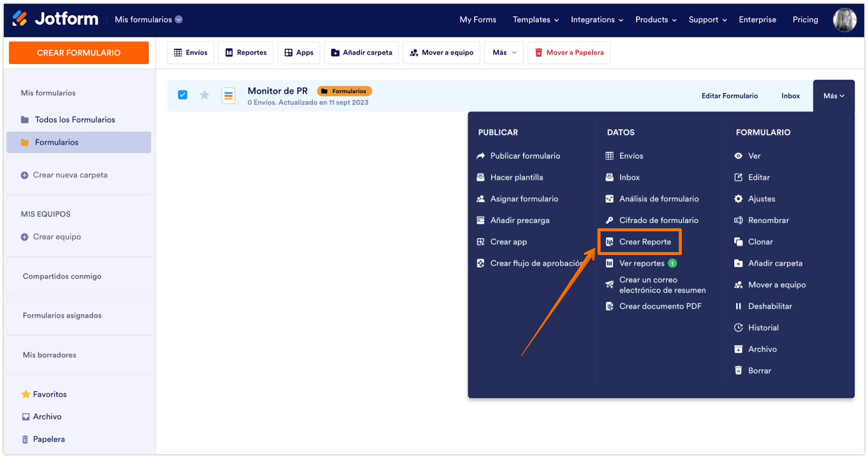The width and height of the screenshot is (868, 458).
Task: Open Inbox link on the form row
Action: click(x=790, y=96)
